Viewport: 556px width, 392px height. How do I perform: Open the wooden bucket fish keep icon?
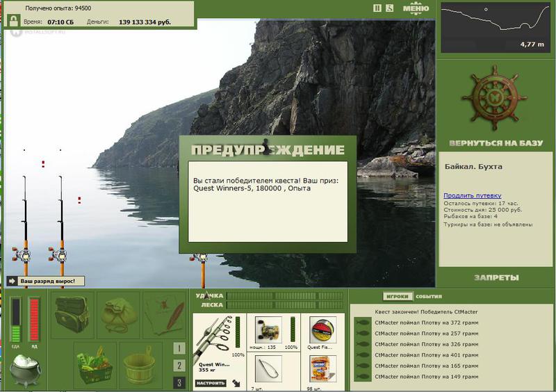click(140, 366)
